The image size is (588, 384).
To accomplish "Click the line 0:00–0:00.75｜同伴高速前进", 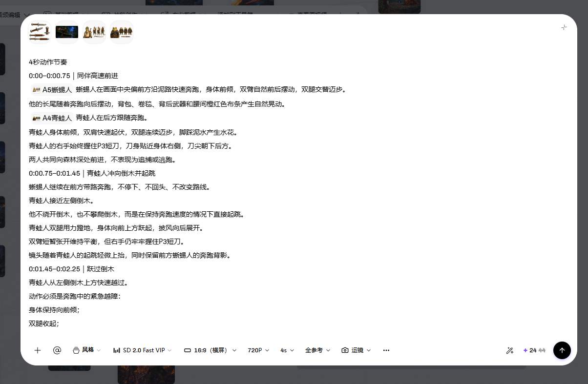I will click(73, 76).
